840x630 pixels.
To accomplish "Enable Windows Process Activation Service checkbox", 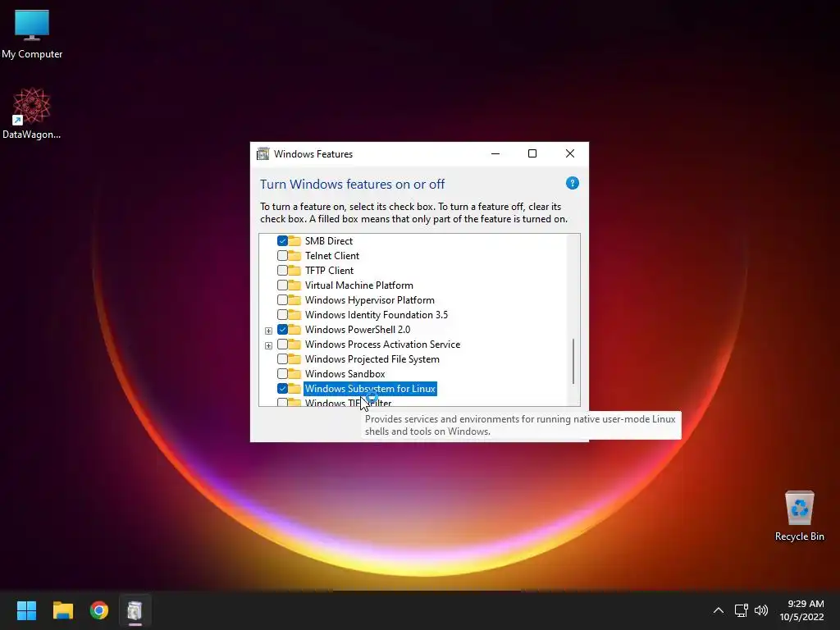I will click(x=282, y=345).
